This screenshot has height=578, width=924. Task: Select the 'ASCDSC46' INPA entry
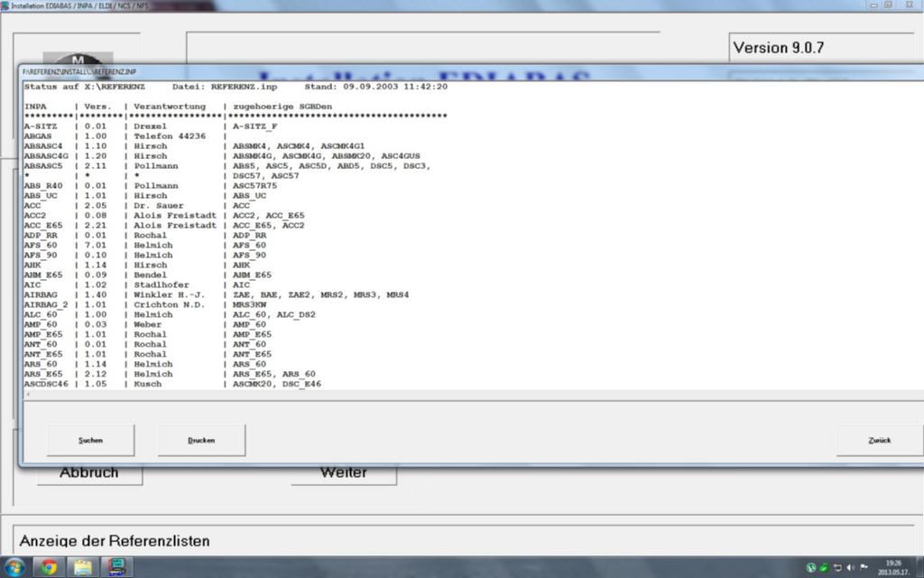pyautogui.click(x=46, y=384)
